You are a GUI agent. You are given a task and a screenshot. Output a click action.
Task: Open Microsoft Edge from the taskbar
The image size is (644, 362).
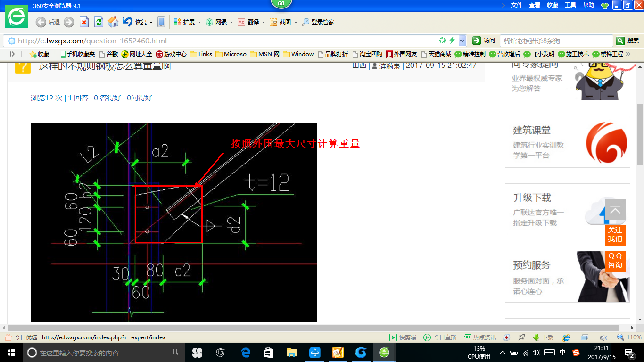246,353
